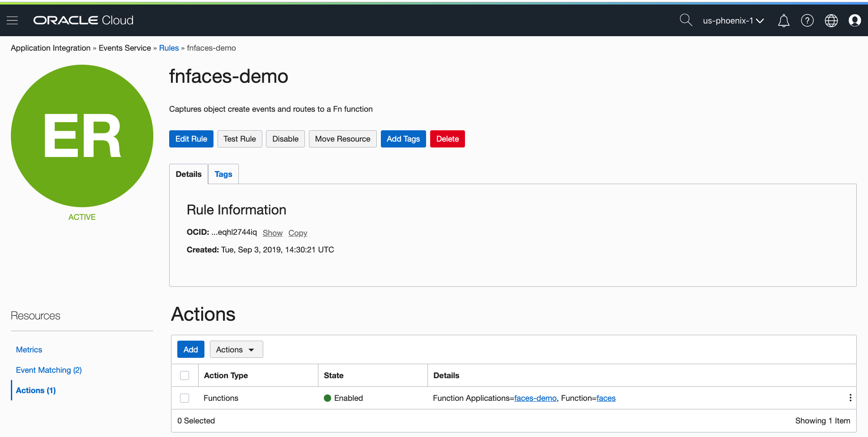Click the Enabled state text
This screenshot has height=437, width=868.
pyautogui.click(x=349, y=398)
